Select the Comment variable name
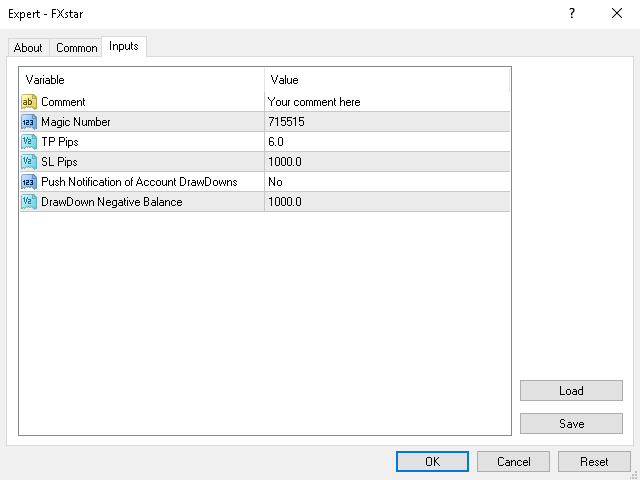The height and width of the screenshot is (480, 640). (x=63, y=102)
